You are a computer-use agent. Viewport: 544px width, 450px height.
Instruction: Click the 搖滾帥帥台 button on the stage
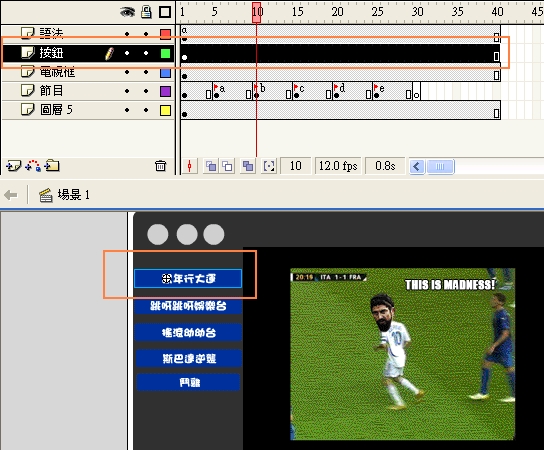pos(188,332)
